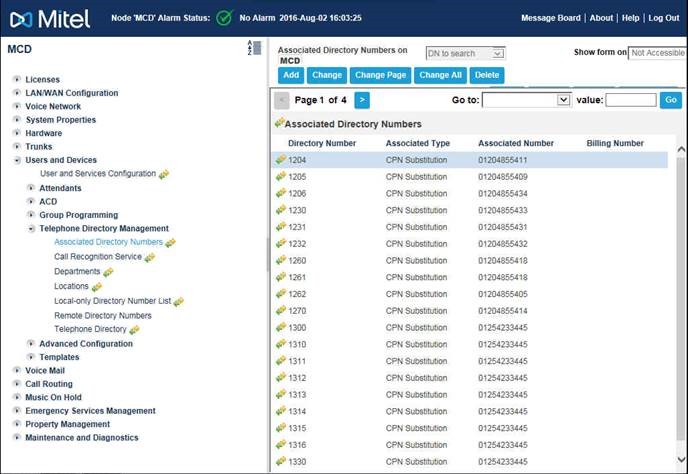Click the Mitel logo

point(50,19)
